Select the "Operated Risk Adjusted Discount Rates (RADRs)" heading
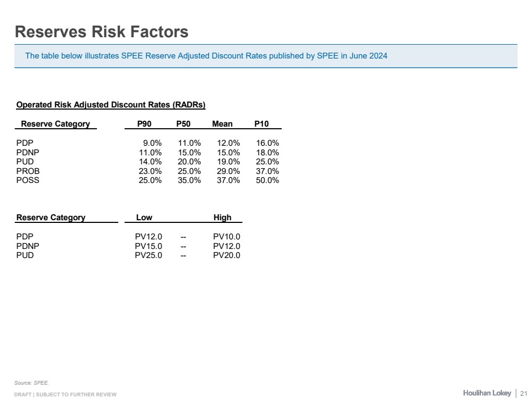This screenshot has width=532, height=399. tap(111, 105)
